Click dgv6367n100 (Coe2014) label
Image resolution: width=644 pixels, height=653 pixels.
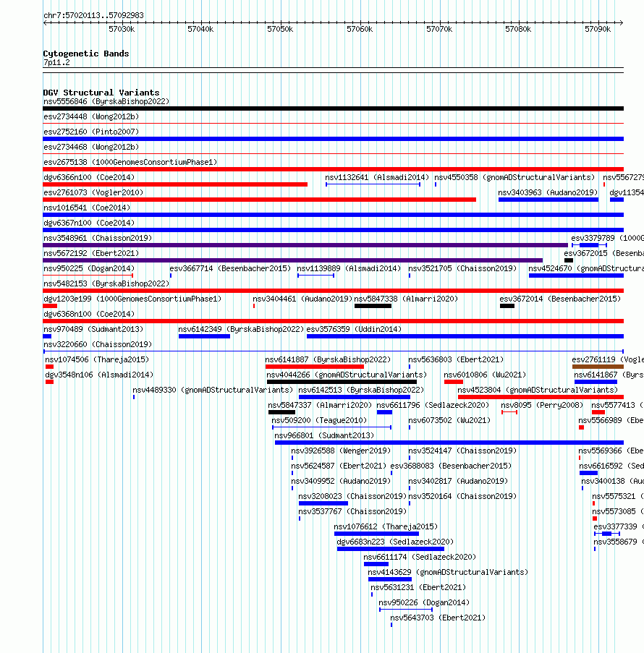tap(89, 223)
